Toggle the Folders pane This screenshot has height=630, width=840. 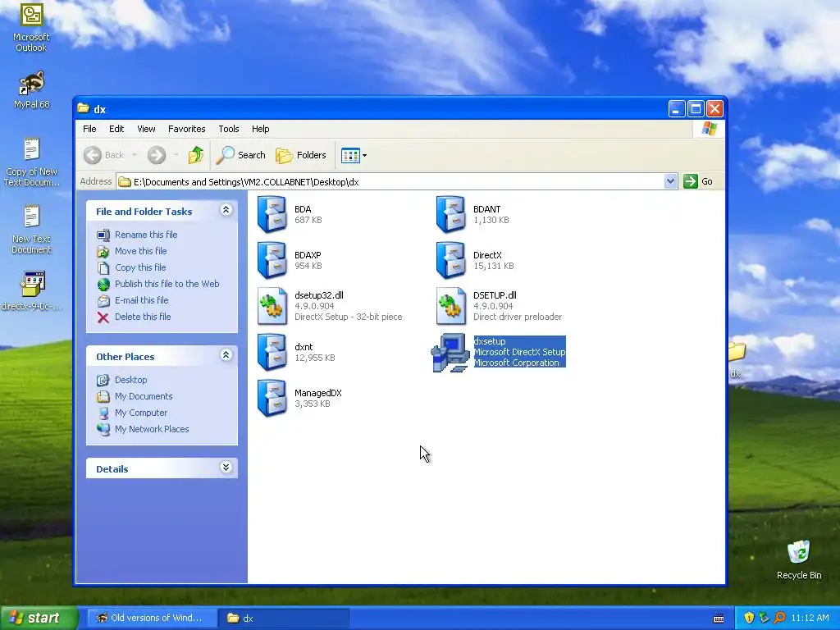click(300, 155)
